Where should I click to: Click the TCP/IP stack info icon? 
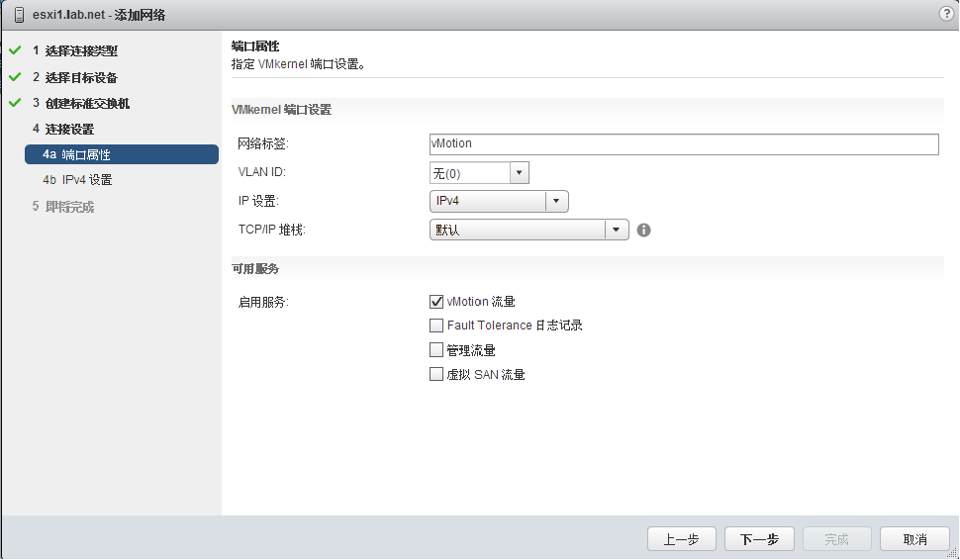[x=643, y=231]
